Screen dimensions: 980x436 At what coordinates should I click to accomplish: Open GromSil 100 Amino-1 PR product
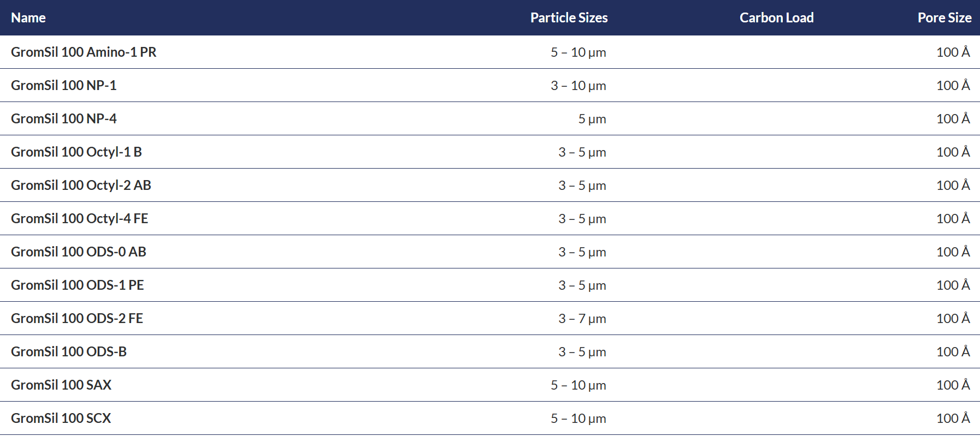pos(84,52)
